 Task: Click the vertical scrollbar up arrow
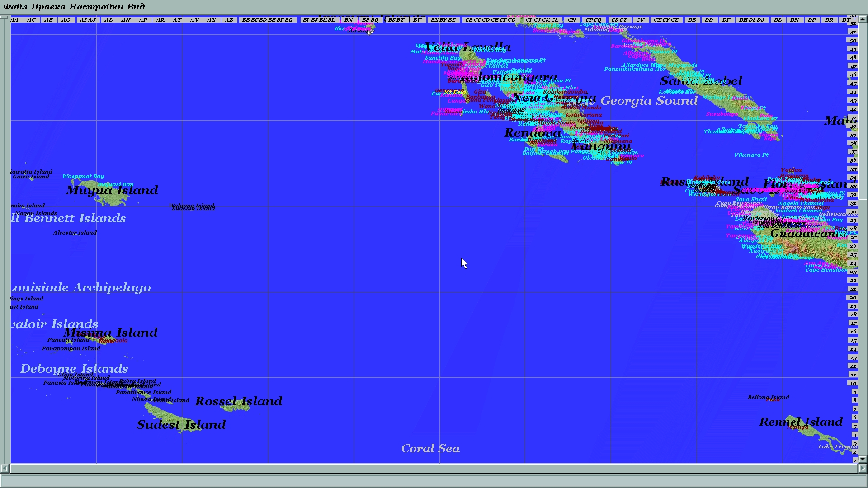[x=863, y=20]
